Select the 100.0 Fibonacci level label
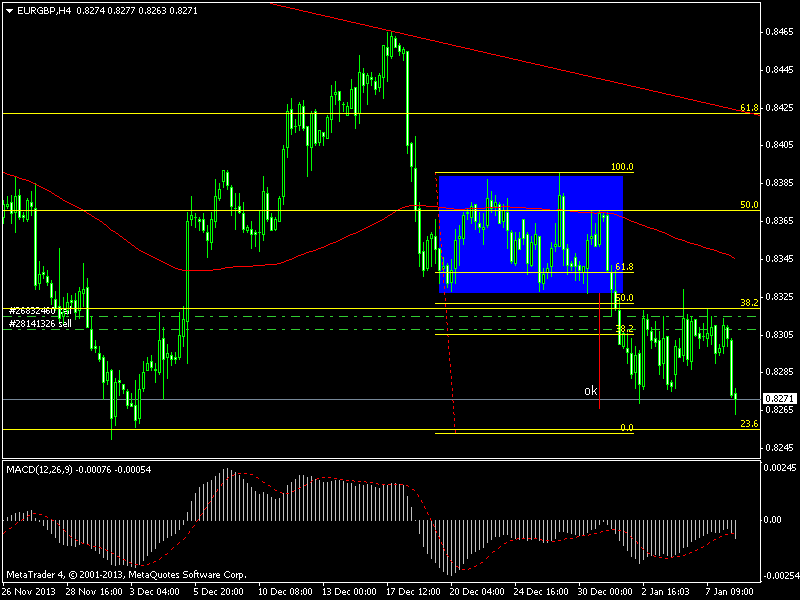800x600 pixels. click(623, 168)
